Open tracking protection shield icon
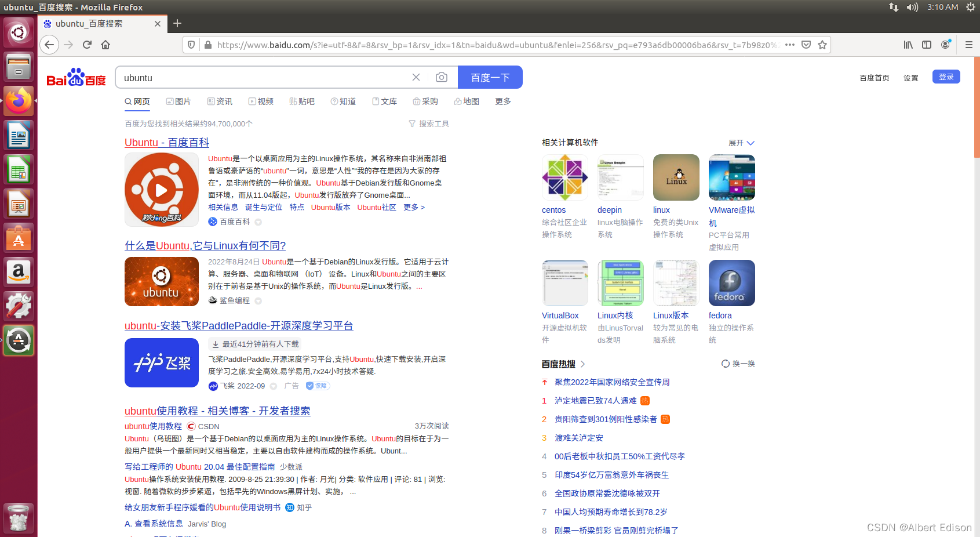980x537 pixels. pyautogui.click(x=191, y=45)
